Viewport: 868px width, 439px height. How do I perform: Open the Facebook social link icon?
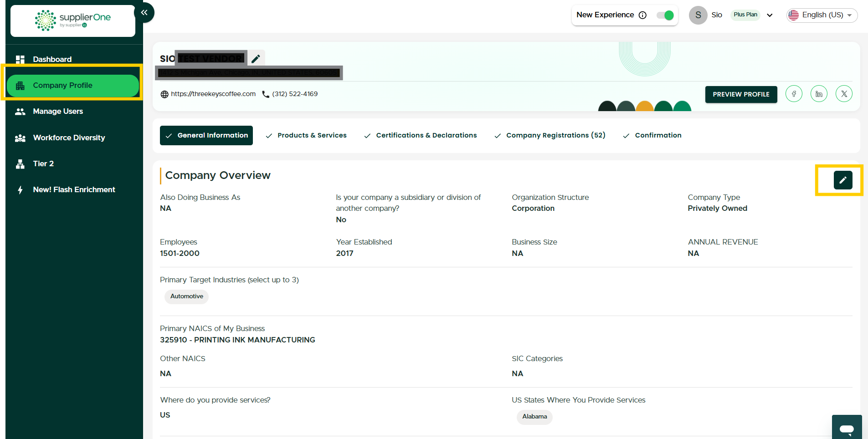[794, 94]
